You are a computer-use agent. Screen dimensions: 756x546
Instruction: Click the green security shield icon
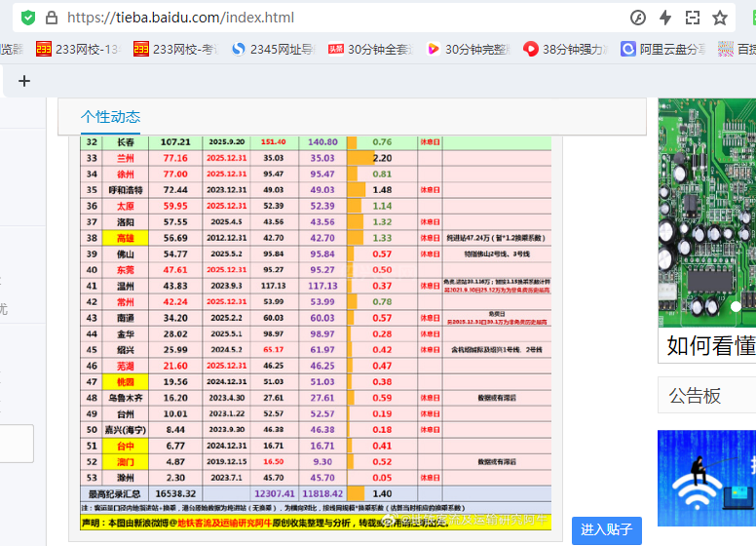[x=27, y=18]
